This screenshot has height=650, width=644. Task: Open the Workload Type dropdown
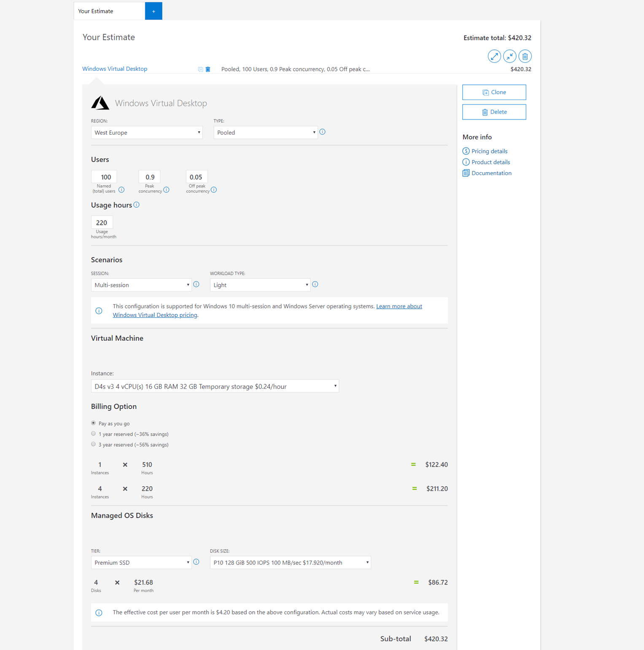point(260,285)
